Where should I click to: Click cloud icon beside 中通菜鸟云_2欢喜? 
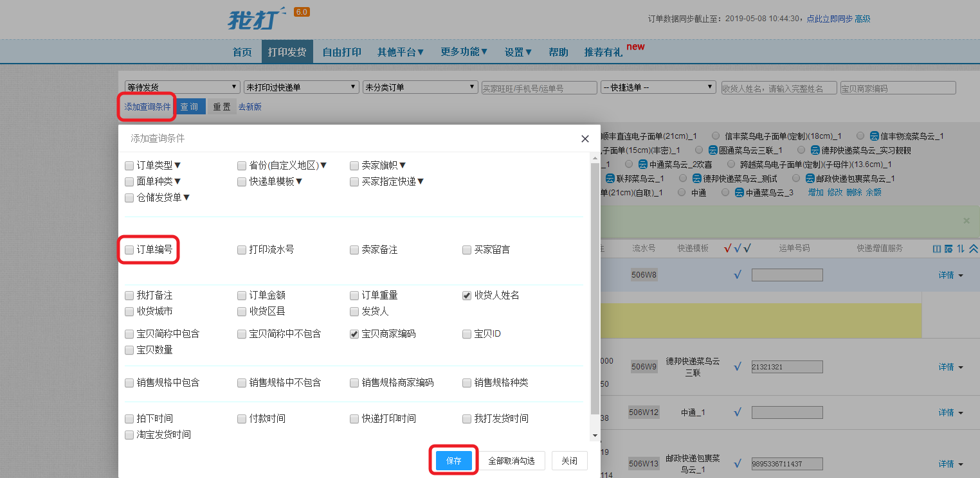pos(643,164)
